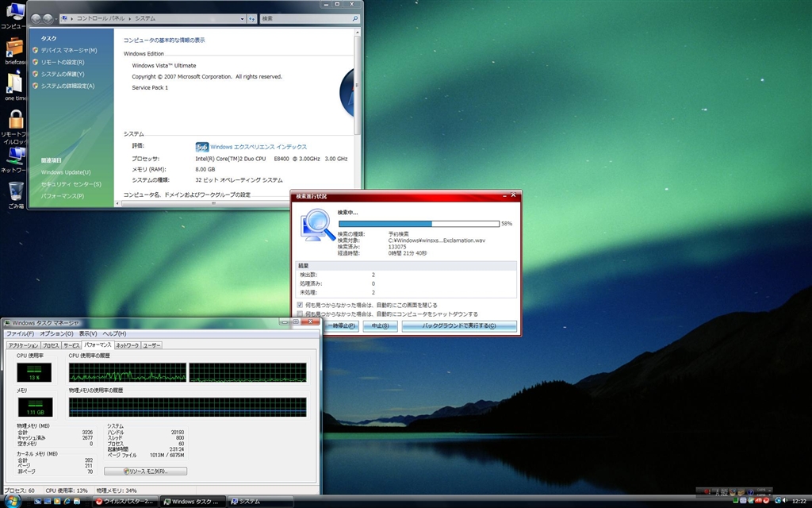Click the 5.6 experience index score badge

(x=202, y=147)
